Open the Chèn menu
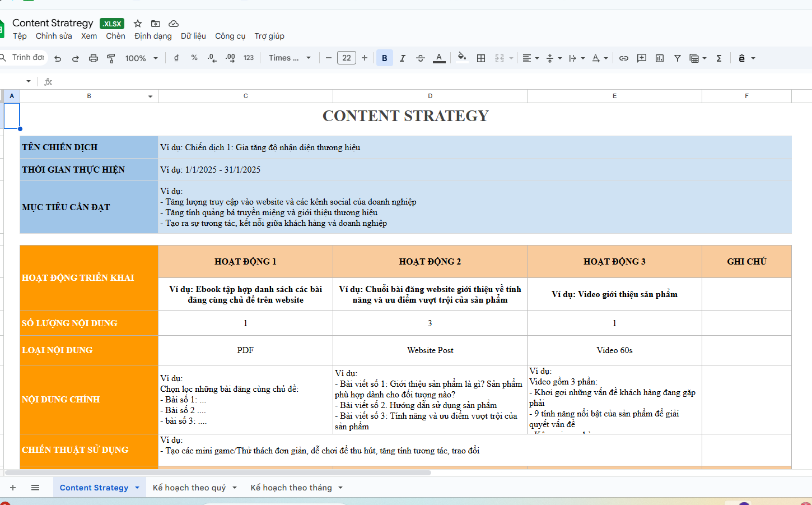The image size is (812, 505). pos(115,36)
